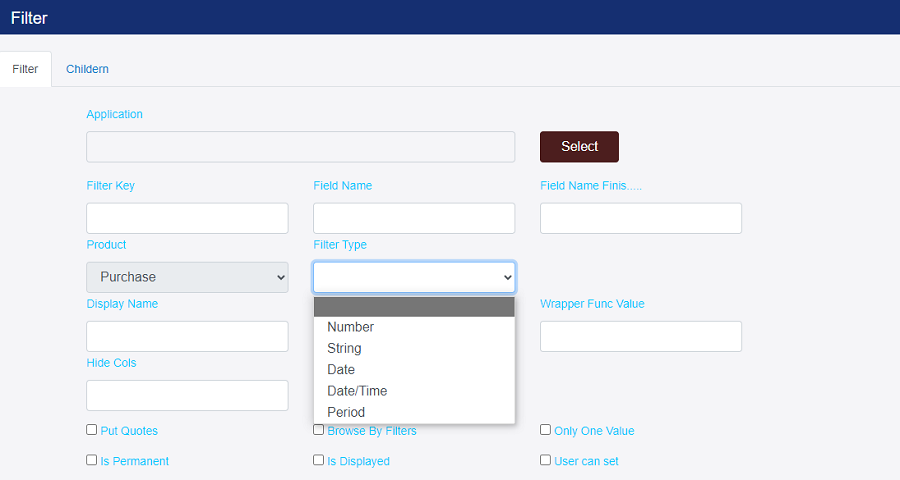Choose Date option in Filter Type list

pyautogui.click(x=414, y=370)
